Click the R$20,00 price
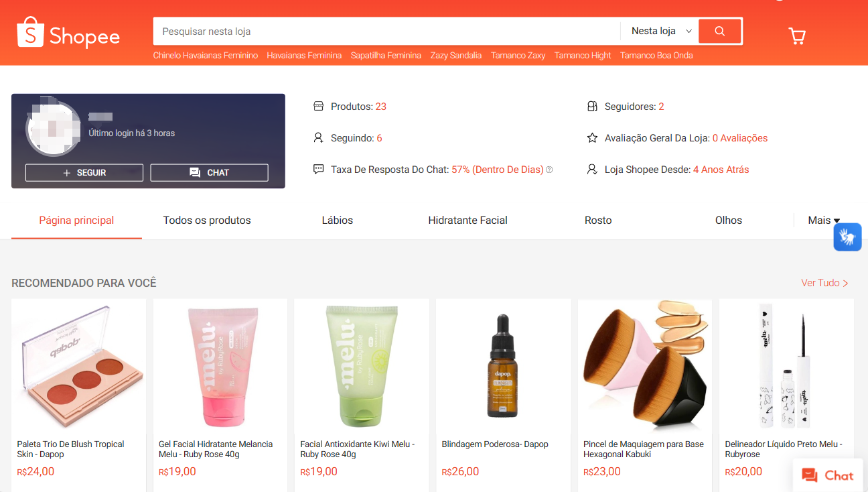Viewport: 868px width, 492px height. tap(743, 472)
